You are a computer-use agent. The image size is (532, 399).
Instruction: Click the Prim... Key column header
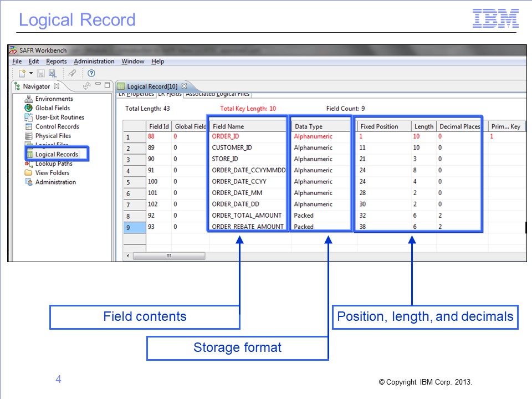point(506,126)
